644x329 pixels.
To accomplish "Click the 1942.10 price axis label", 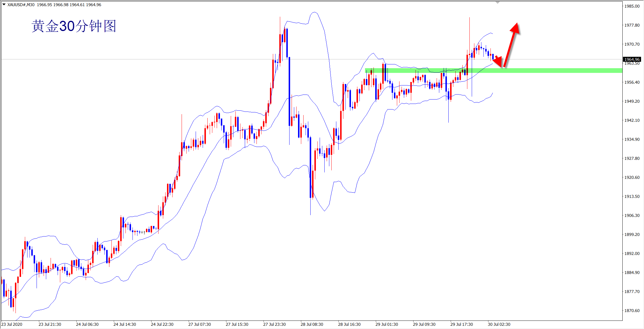I will pos(632,120).
